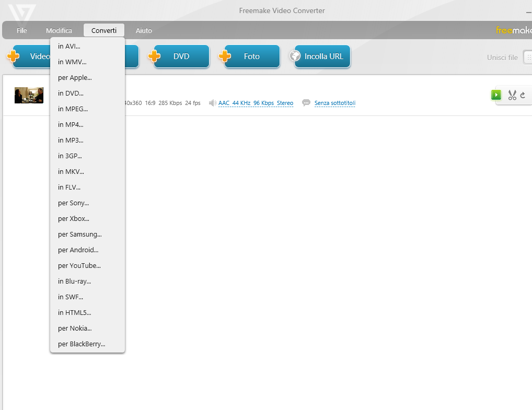
Task: Click the freemake brand logo link
Action: click(x=514, y=30)
